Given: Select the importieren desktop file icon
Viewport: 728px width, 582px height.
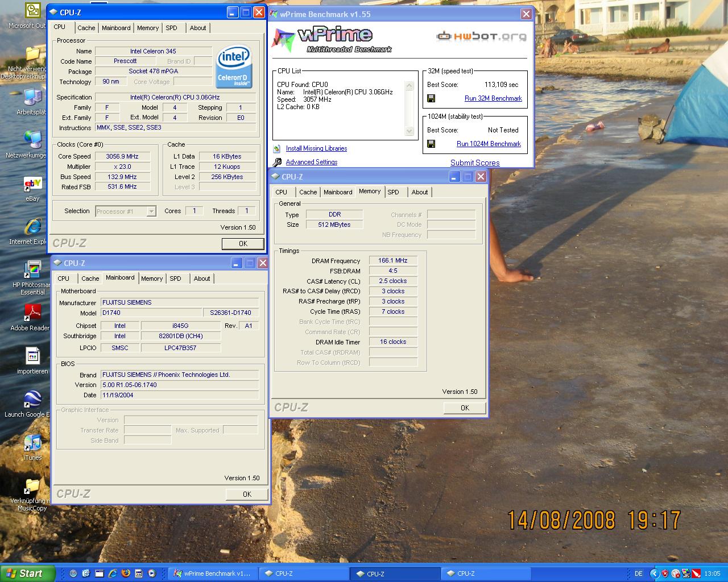Looking at the screenshot, I should [32, 356].
